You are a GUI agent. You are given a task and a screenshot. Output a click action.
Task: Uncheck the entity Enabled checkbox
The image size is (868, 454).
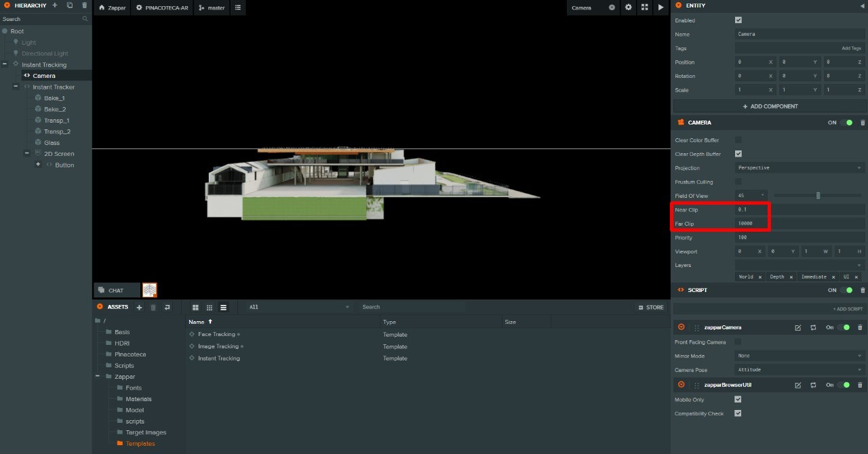(738, 20)
